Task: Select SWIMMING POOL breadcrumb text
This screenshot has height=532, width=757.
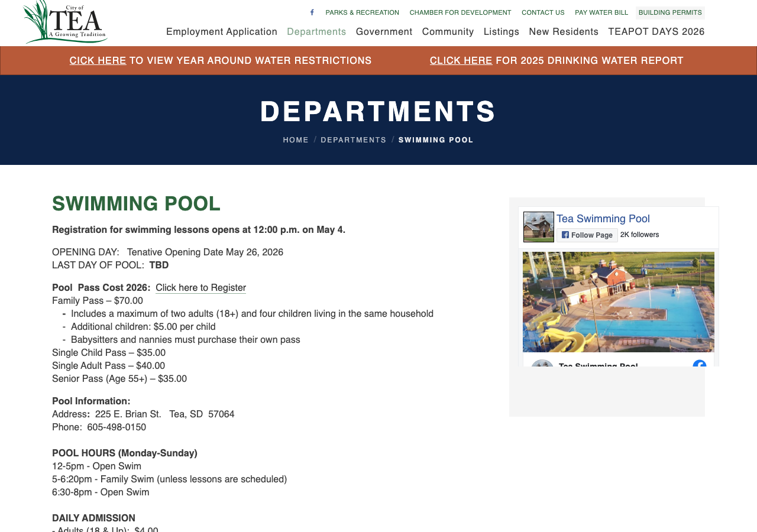Action: tap(436, 140)
